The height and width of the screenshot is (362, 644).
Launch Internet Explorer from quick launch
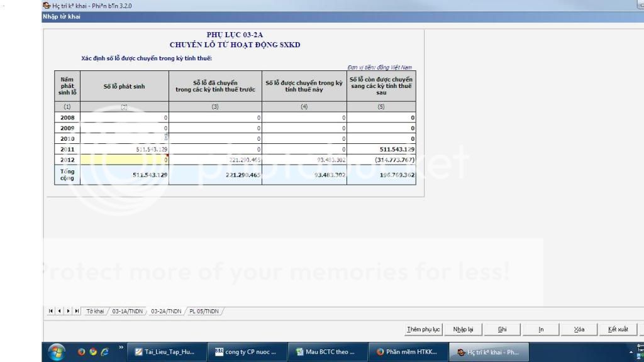104,352
